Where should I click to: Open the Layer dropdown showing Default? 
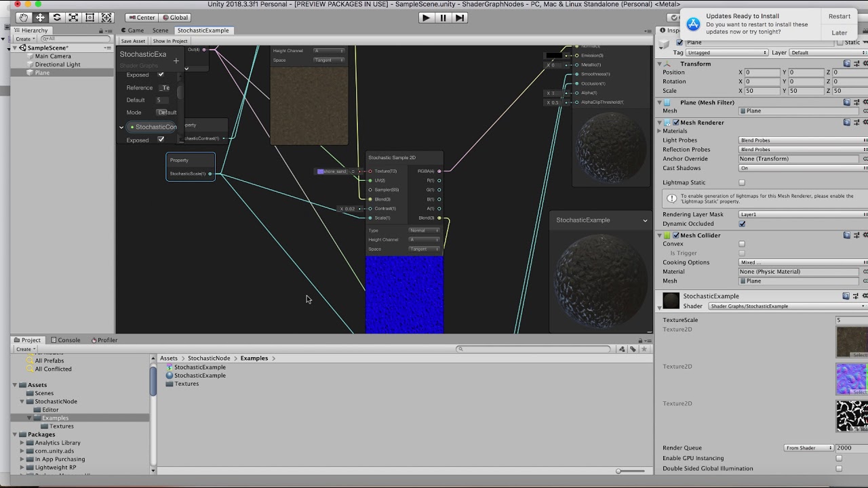click(x=829, y=53)
